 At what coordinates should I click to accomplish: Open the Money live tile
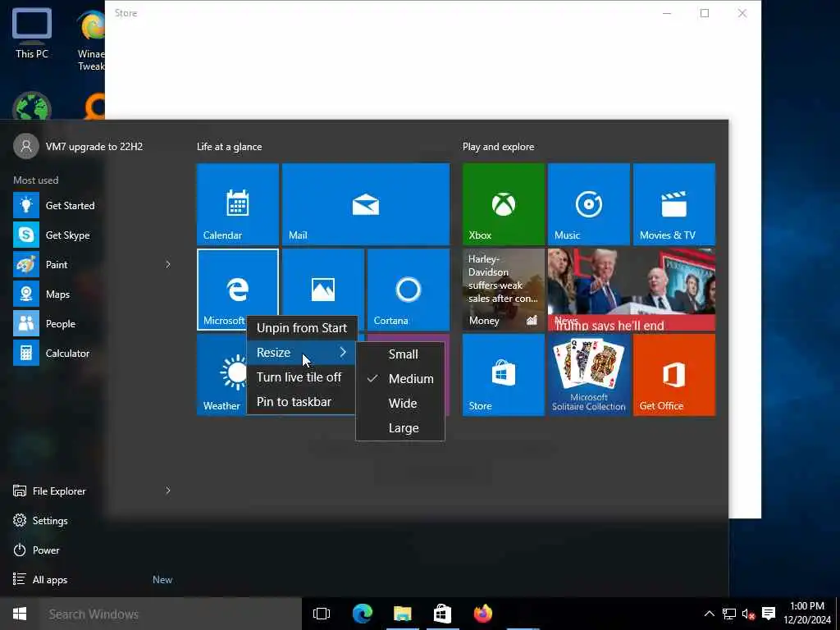503,290
